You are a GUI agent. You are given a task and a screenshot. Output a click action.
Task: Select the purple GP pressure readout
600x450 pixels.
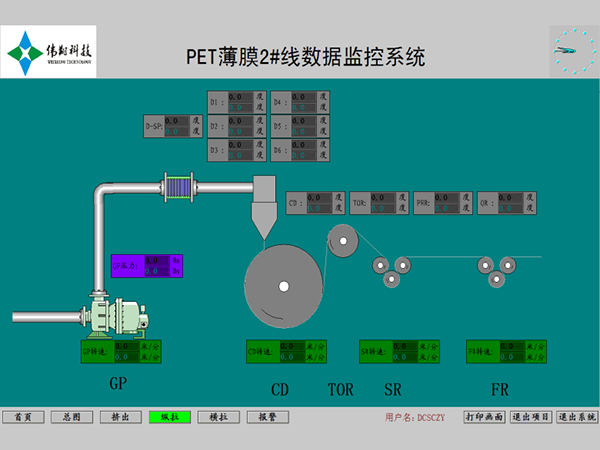(x=147, y=265)
